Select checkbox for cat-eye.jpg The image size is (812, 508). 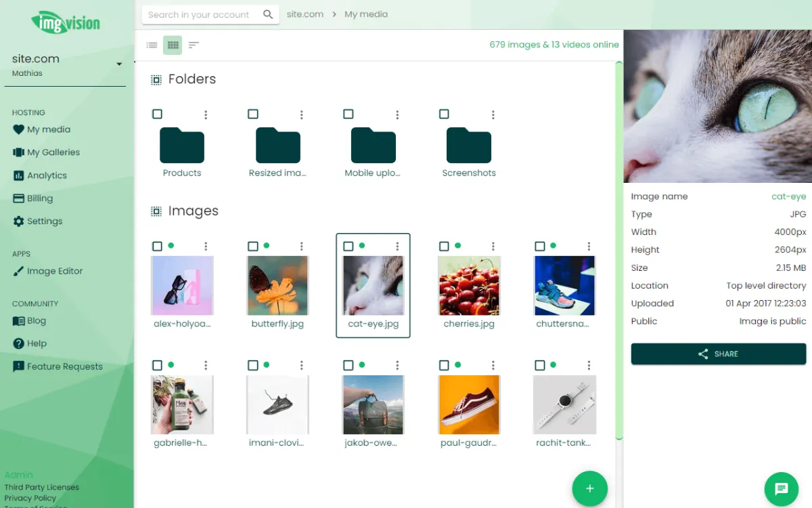pos(348,247)
